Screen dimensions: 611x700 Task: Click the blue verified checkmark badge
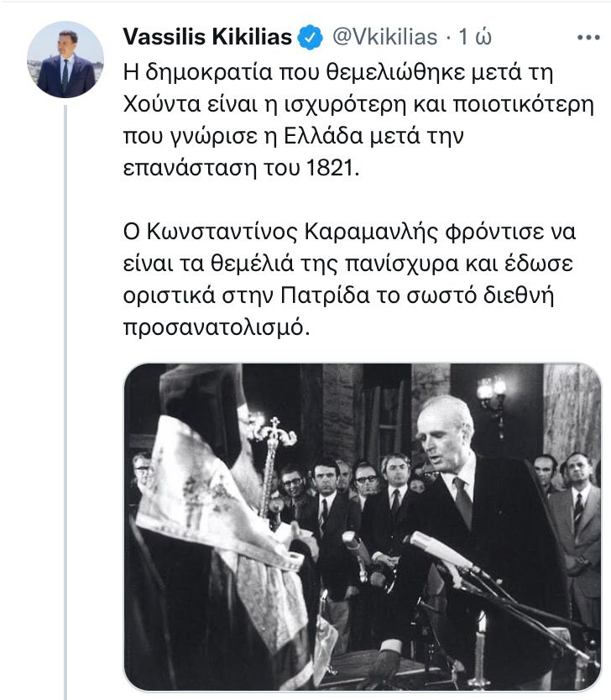tap(311, 37)
